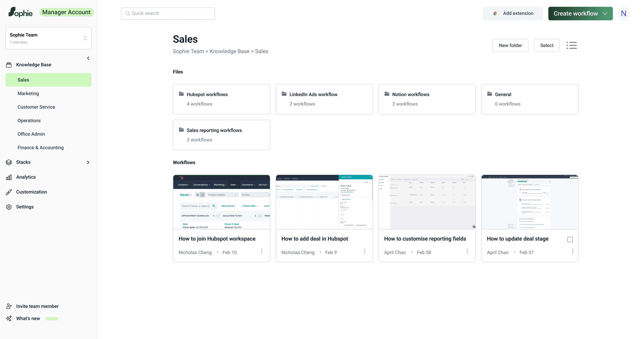The image size is (644, 339).
Task: Open the Sophie Team switcher dropdown
Action: coord(49,38)
